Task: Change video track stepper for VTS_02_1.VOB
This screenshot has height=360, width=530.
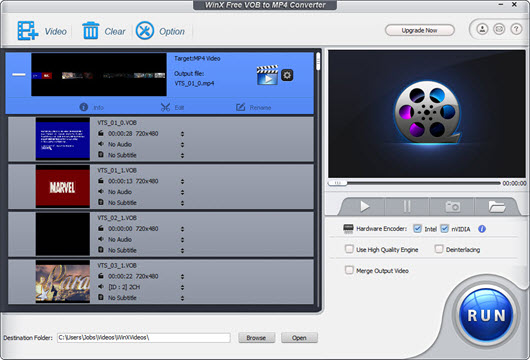Action: click(x=182, y=229)
